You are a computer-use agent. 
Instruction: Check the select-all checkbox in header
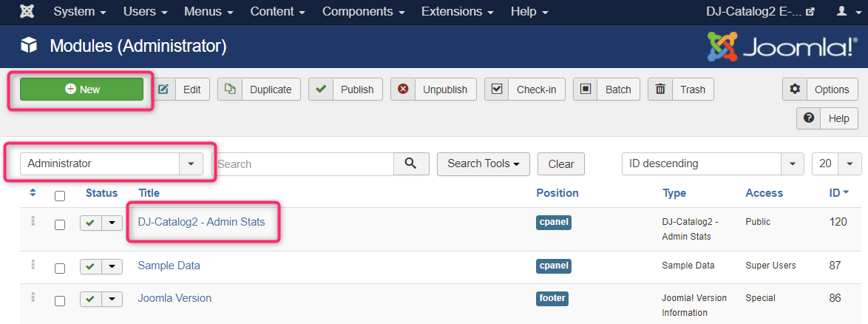60,195
